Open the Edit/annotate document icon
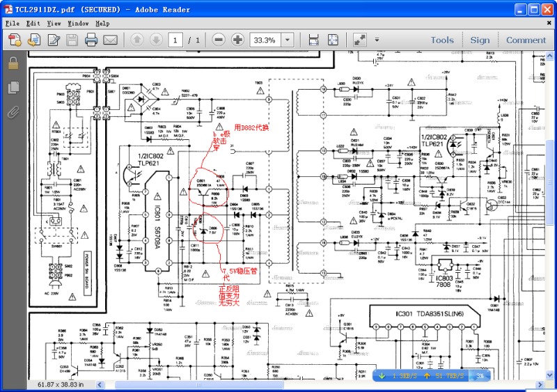Image resolution: width=557 pixels, height=392 pixels. click(x=54, y=40)
